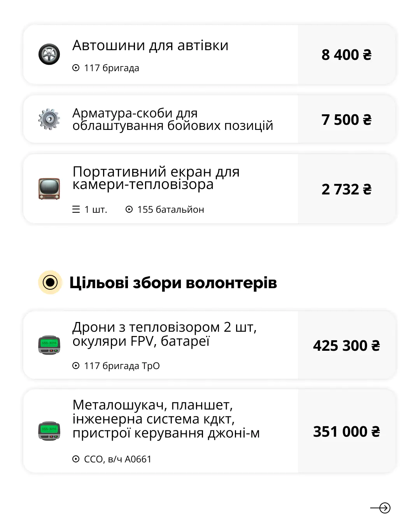Image resolution: width=420 pixels, height=525 pixels.
Task: Open the Металошукач, планшет item title
Action: (166, 419)
